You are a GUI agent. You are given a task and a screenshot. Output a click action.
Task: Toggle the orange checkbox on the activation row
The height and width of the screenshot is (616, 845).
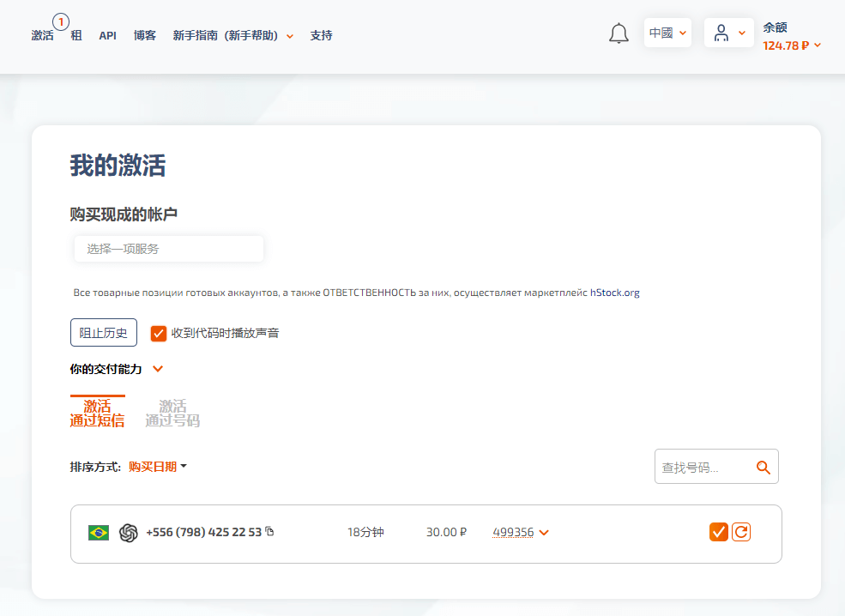click(718, 532)
